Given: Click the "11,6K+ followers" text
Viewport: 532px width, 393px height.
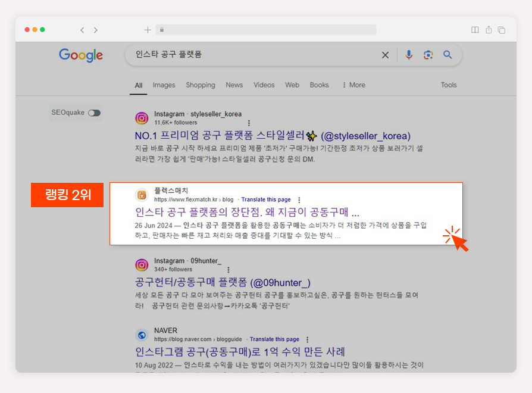Looking at the screenshot, I should click(x=176, y=123).
